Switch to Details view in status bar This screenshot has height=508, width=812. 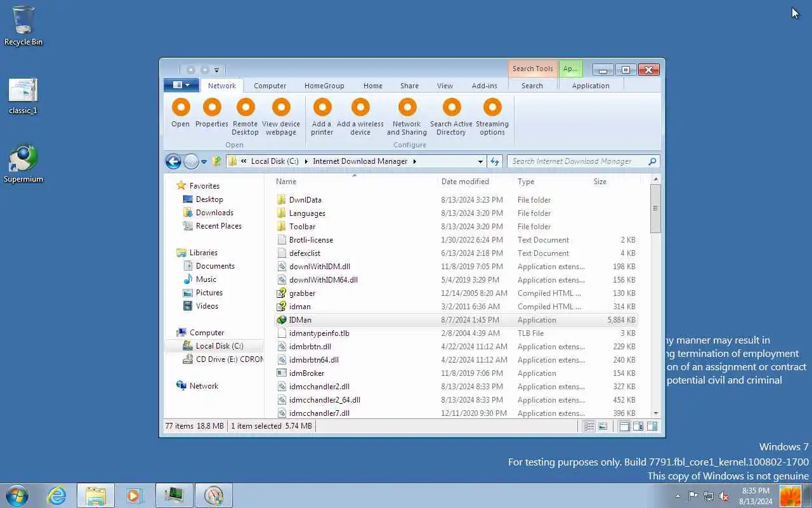coord(589,427)
